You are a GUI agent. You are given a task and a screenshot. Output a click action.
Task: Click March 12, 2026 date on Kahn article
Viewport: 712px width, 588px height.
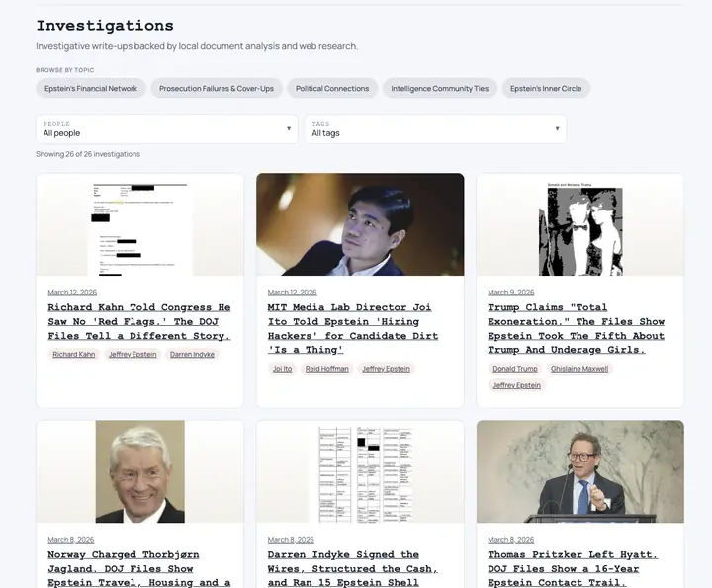click(72, 293)
